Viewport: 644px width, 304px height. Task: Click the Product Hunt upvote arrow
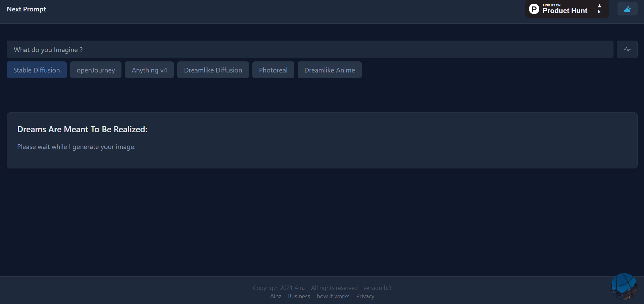pos(599,6)
